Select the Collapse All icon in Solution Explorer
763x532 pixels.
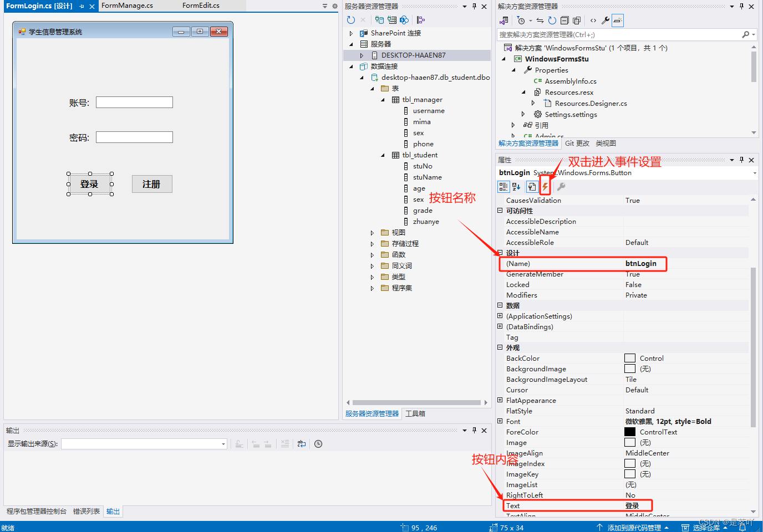564,19
